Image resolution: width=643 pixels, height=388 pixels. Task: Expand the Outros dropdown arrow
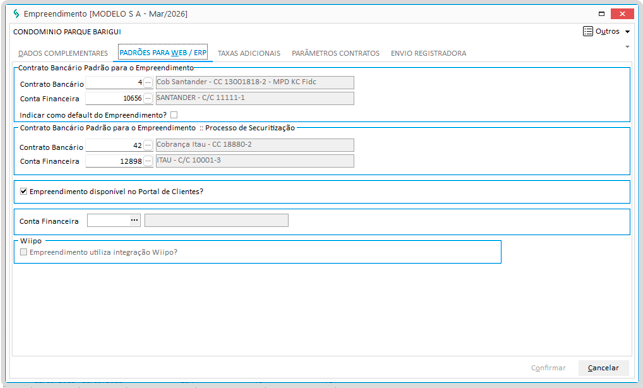point(627,32)
